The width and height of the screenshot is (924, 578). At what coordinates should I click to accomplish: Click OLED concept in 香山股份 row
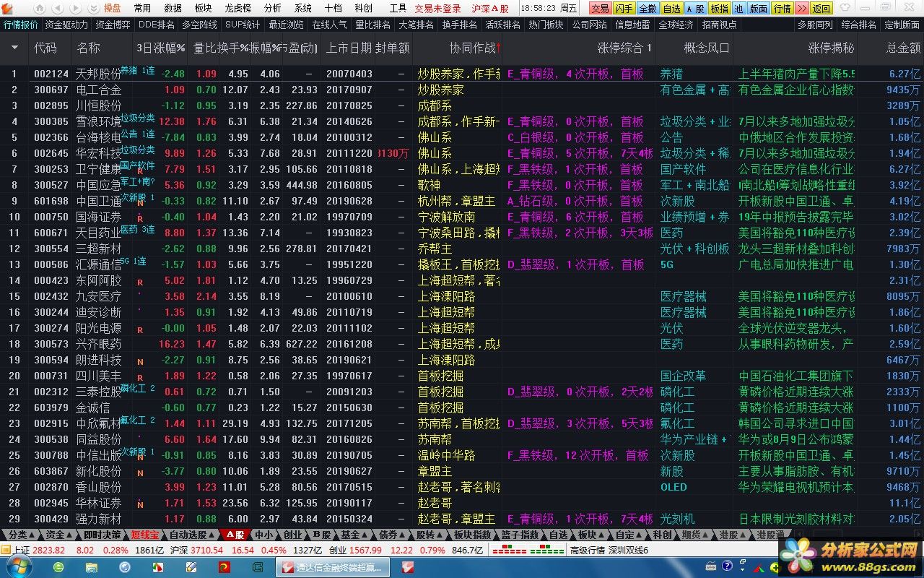(x=674, y=487)
